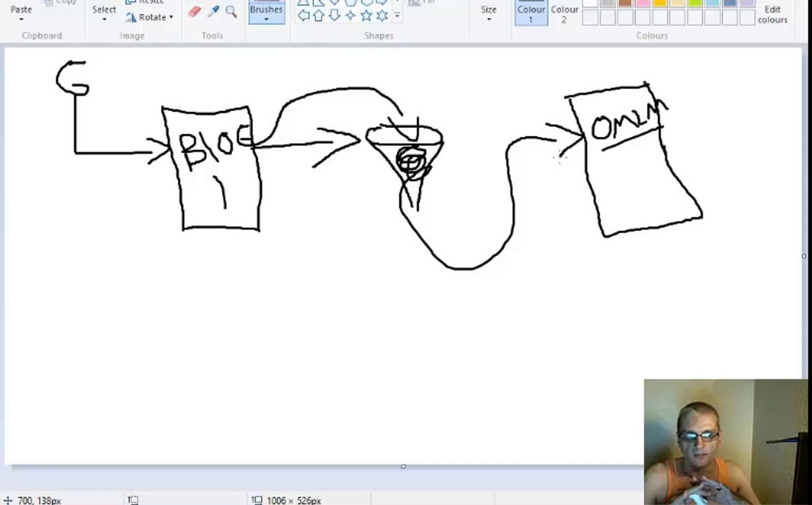Pick the Colour picker eyedropper tool
Image resolution: width=812 pixels, height=505 pixels.
tap(213, 11)
